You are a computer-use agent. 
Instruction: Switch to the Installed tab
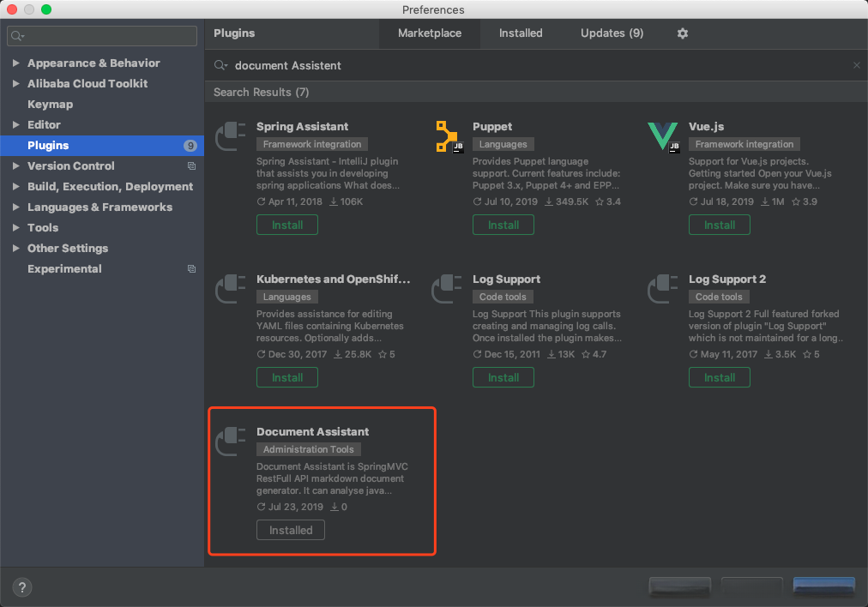pyautogui.click(x=521, y=33)
